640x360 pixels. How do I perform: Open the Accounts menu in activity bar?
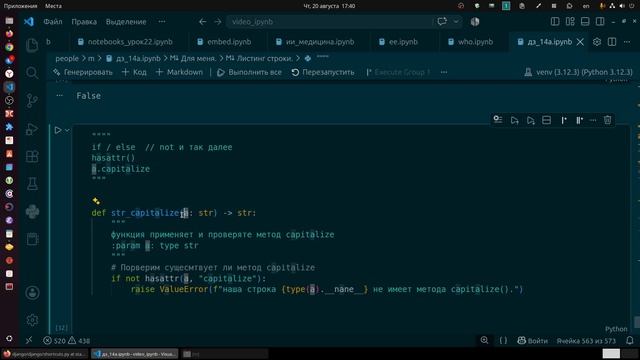32,292
